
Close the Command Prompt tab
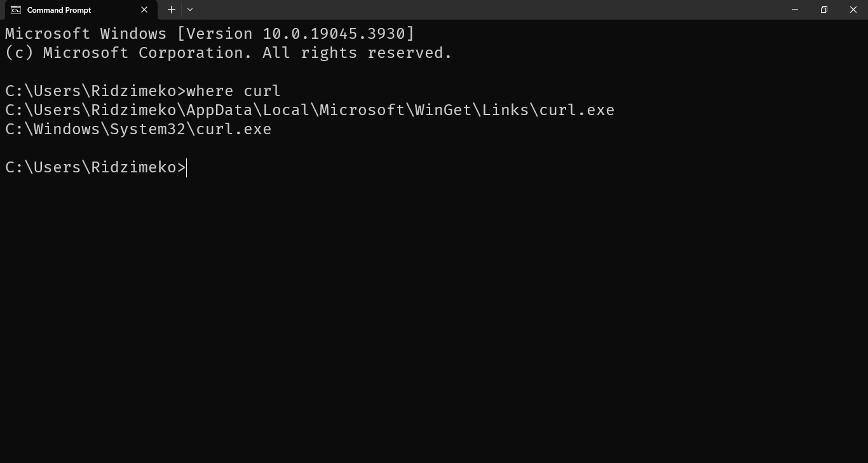coord(144,10)
